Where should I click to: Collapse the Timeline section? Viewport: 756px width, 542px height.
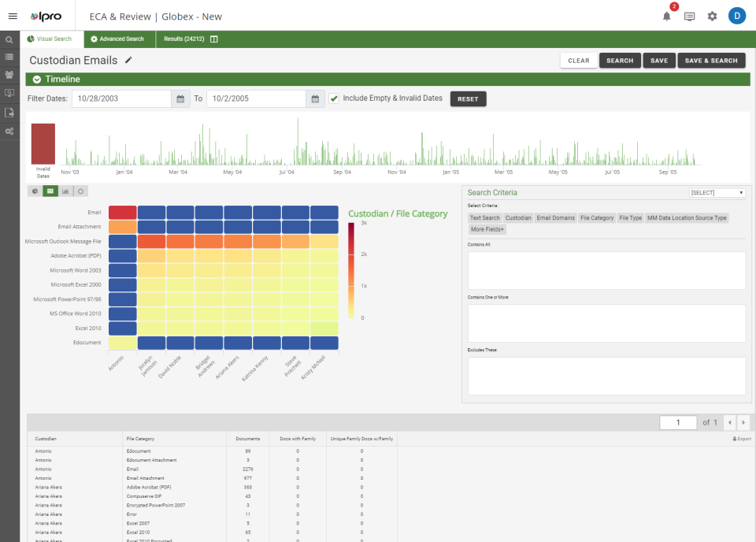[36, 79]
